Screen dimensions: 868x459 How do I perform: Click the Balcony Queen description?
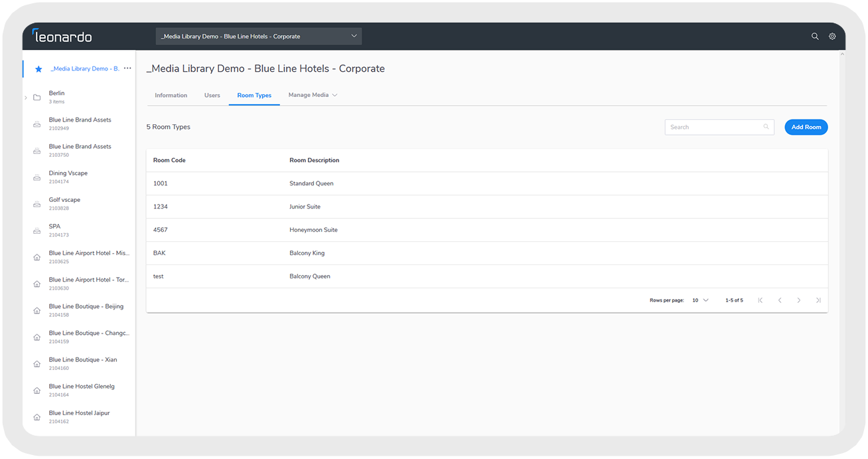310,277
